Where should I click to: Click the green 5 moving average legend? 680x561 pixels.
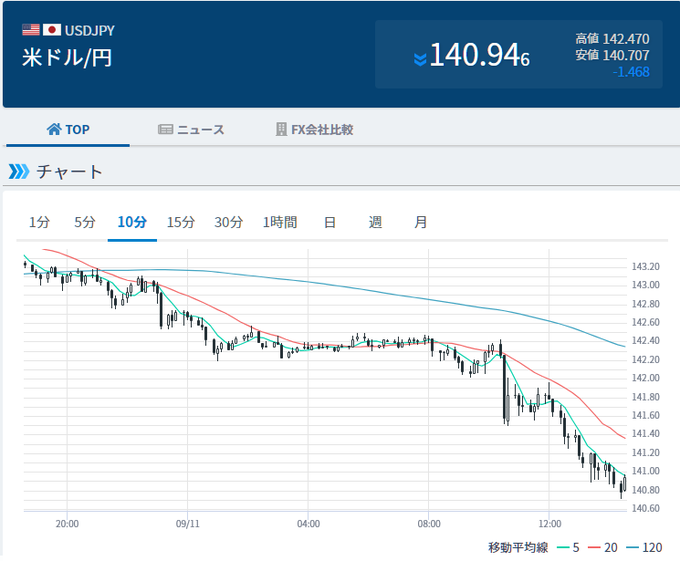pyautogui.click(x=569, y=546)
